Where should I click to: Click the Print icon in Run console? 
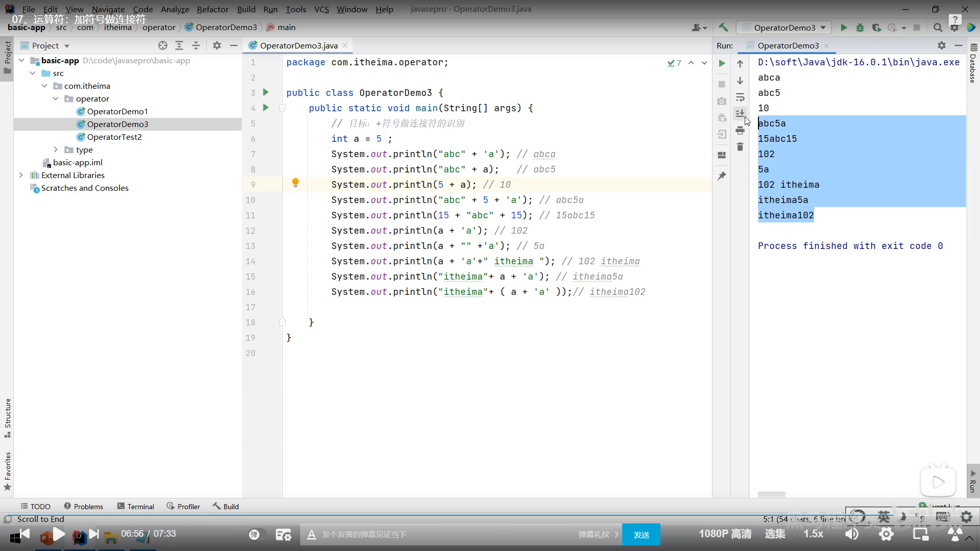[x=740, y=131]
